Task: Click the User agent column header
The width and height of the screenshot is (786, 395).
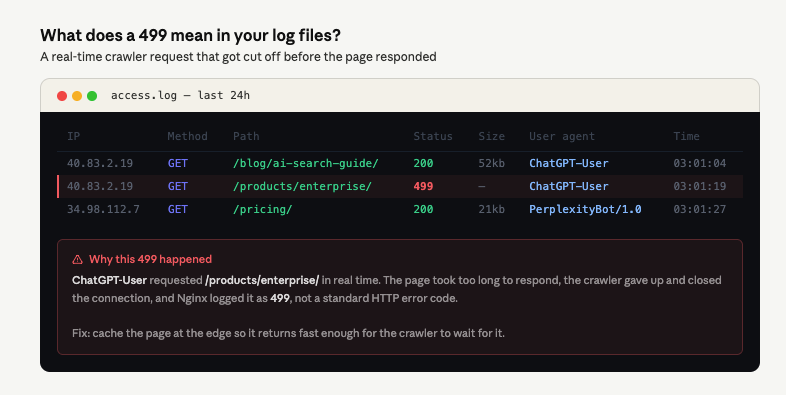Action: click(562, 136)
